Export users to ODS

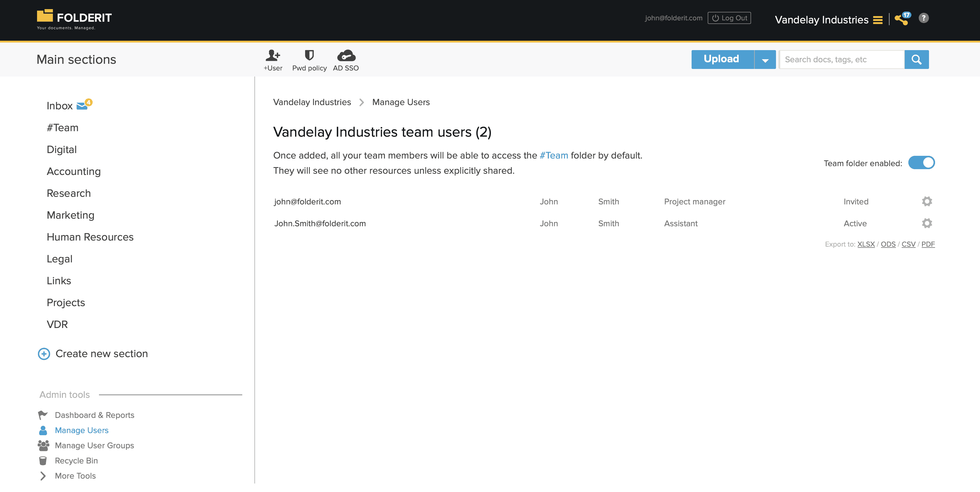coord(888,244)
